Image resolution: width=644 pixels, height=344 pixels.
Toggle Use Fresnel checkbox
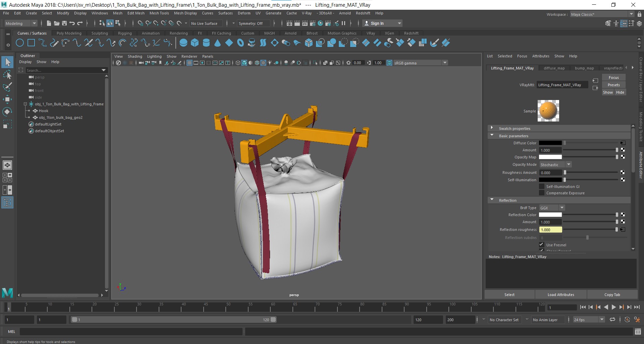541,245
